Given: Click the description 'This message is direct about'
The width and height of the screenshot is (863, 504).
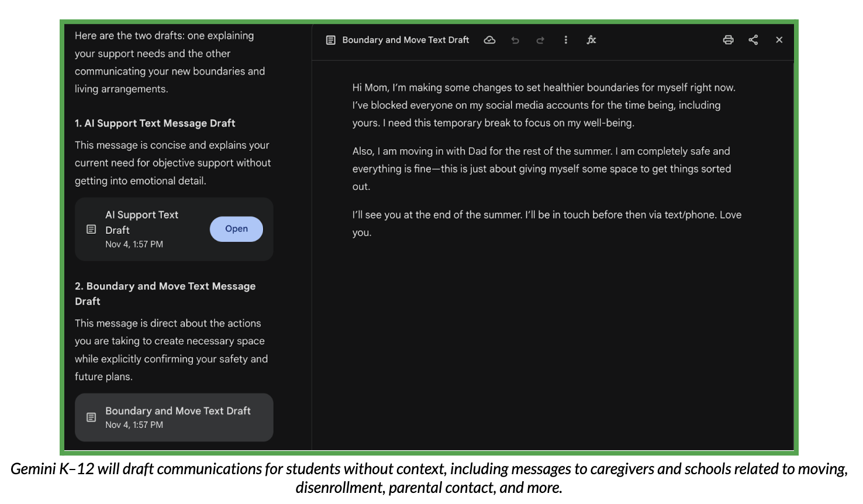Looking at the screenshot, I should (171, 350).
